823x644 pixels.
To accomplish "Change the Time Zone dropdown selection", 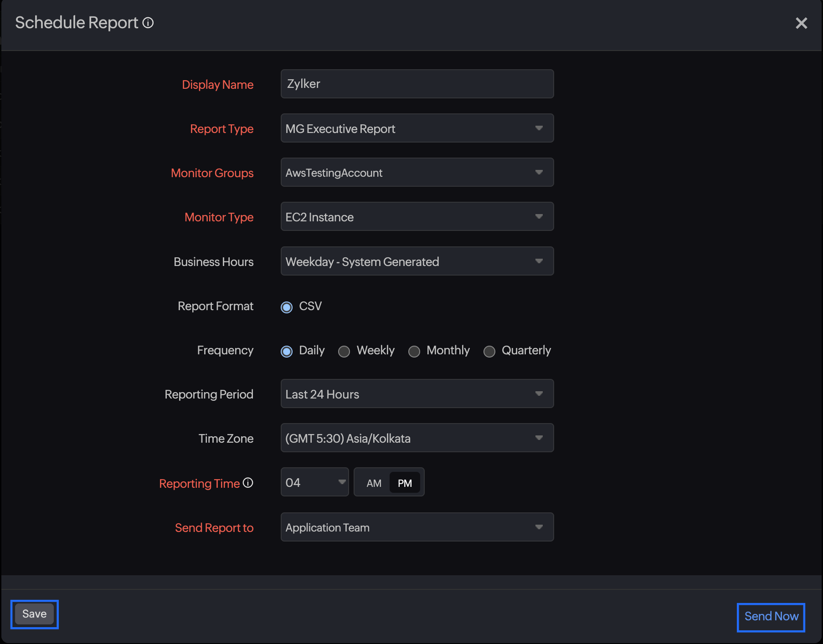I will pyautogui.click(x=417, y=438).
